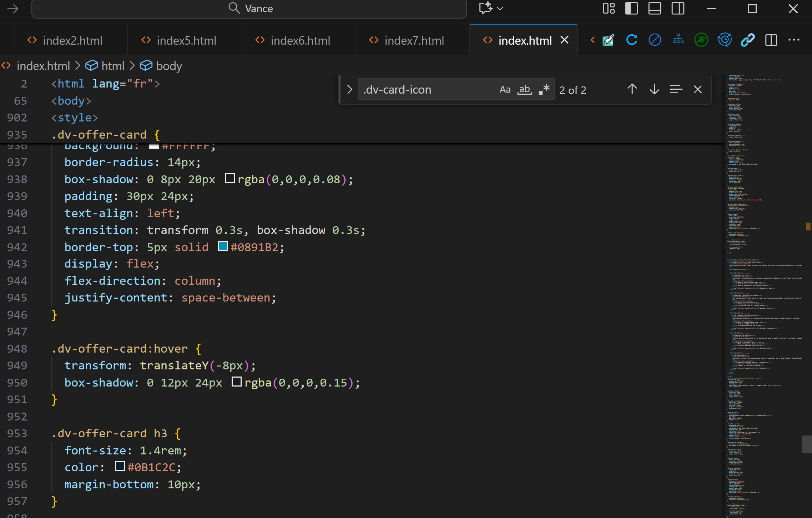812x518 pixels.
Task: Expand the replace field chevron
Action: [x=349, y=89]
